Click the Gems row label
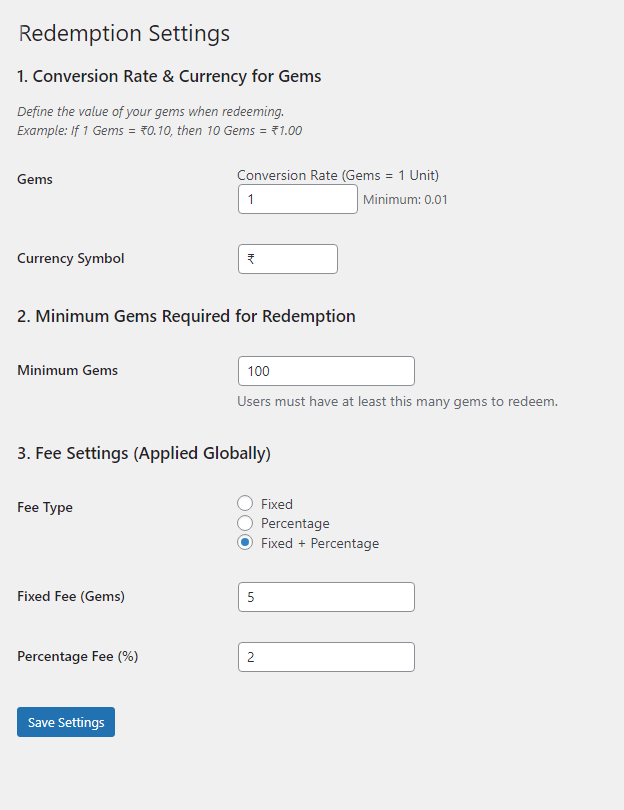The height and width of the screenshot is (810, 624). 35,179
